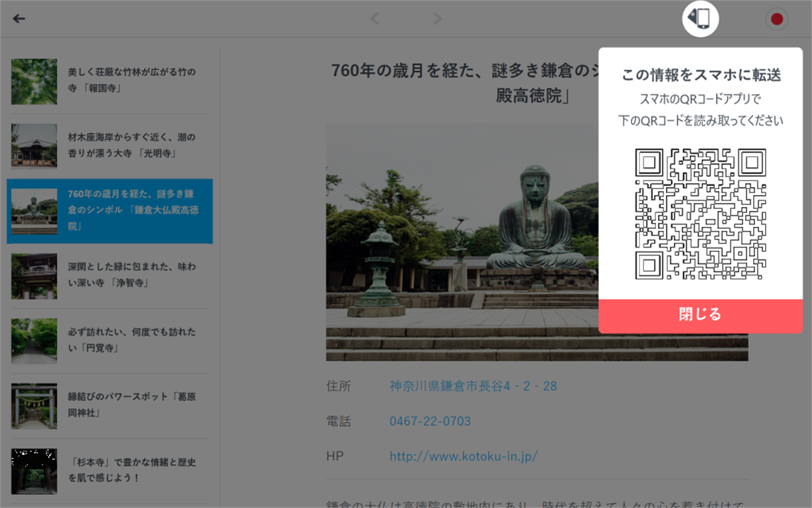Image resolution: width=812 pixels, height=508 pixels.
Task: Click the 光明寺 temple thumbnail
Action: tap(34, 146)
